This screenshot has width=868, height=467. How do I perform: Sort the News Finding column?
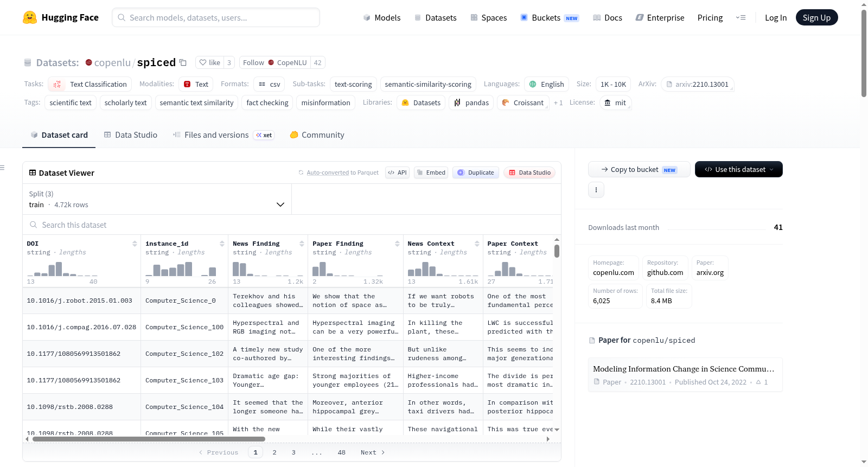tap(302, 244)
